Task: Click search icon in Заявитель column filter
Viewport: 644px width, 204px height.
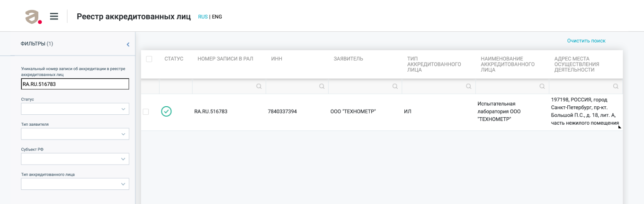Action: point(395,86)
